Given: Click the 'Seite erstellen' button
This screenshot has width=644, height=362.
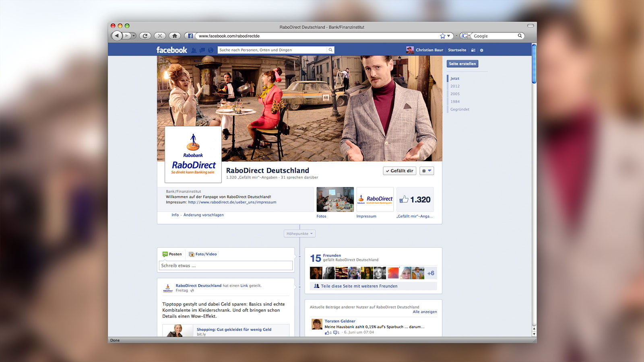Looking at the screenshot, I should (x=462, y=64).
